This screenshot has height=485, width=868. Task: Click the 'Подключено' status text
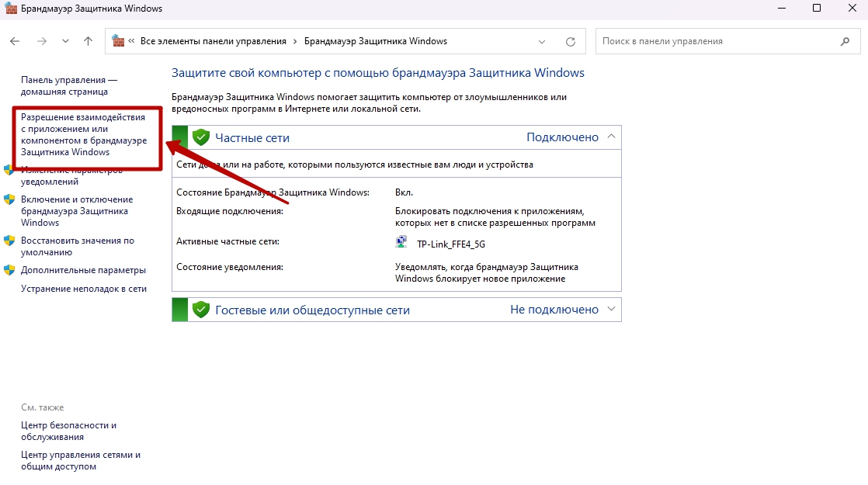pyautogui.click(x=562, y=137)
